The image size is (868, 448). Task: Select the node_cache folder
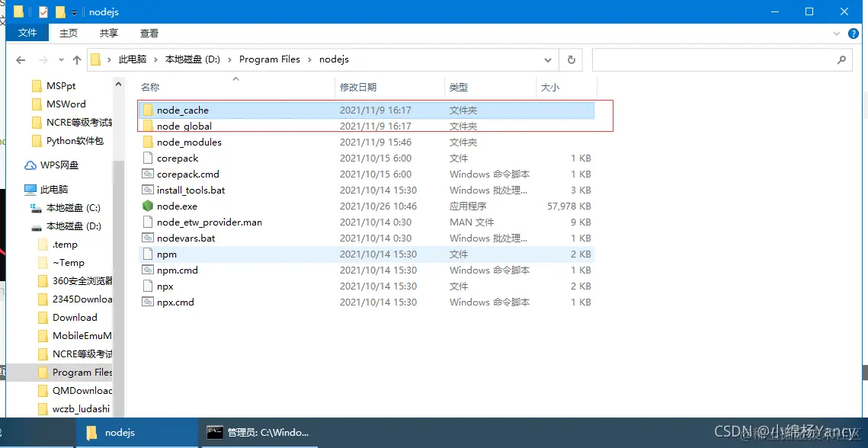pos(366,110)
